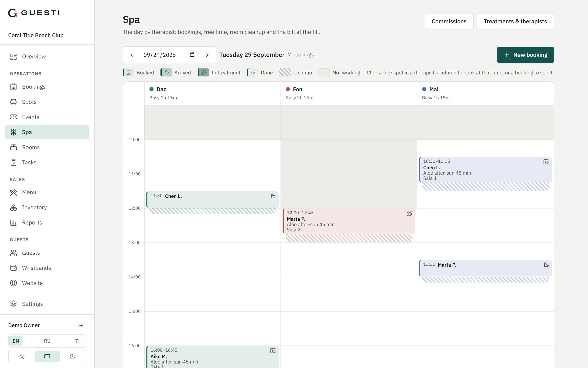Click the In treatment legend icon
The image size is (588, 368).
pos(204,73)
